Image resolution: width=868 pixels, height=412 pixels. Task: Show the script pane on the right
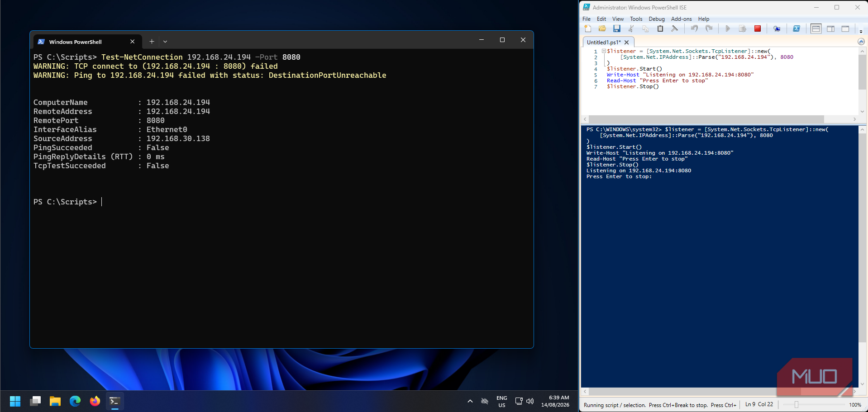(x=831, y=29)
